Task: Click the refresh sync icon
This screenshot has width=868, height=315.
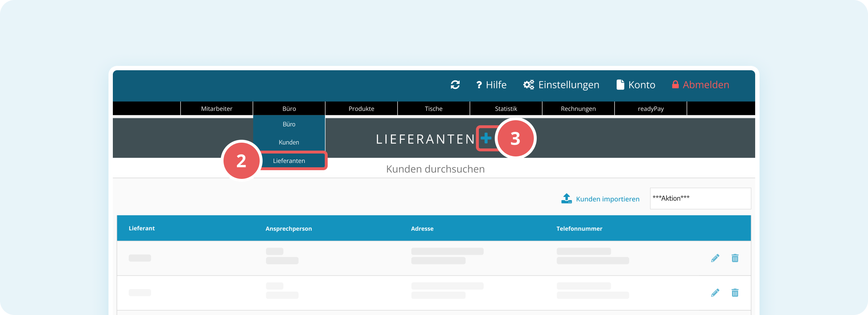Action: coord(455,85)
